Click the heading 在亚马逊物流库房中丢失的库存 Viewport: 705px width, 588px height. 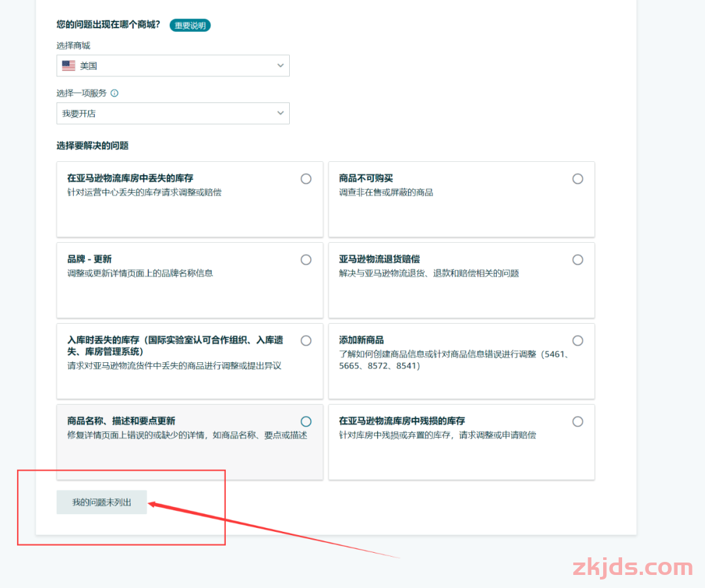131,178
